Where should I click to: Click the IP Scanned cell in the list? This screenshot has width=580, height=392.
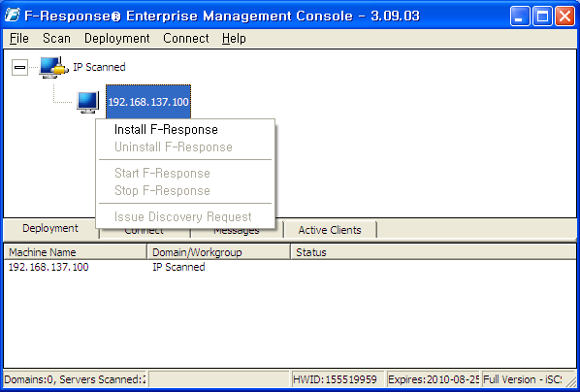(178, 267)
